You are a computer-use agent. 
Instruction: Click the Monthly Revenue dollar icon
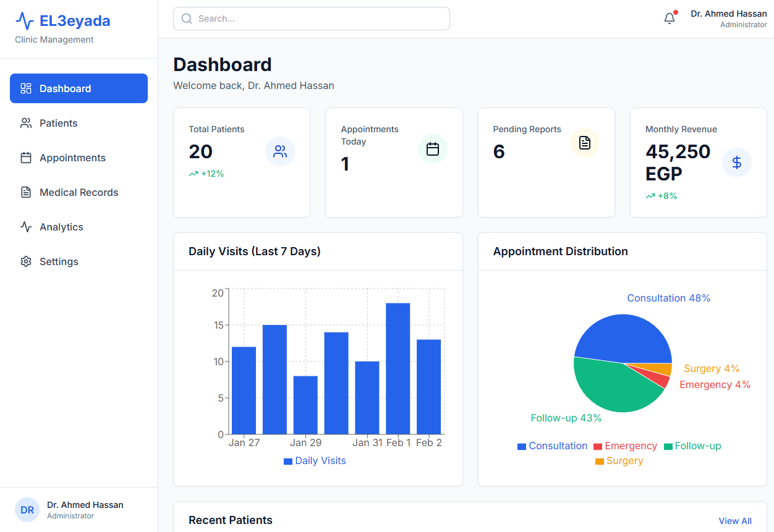(737, 163)
